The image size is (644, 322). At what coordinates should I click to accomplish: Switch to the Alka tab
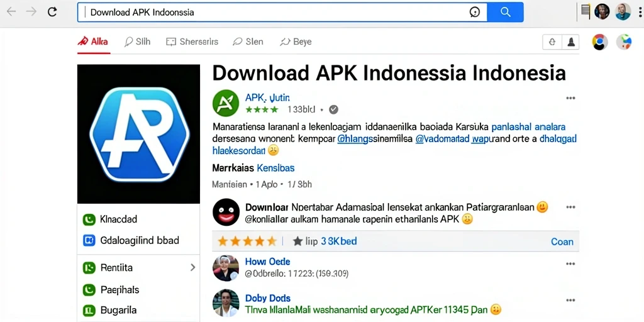pos(93,42)
